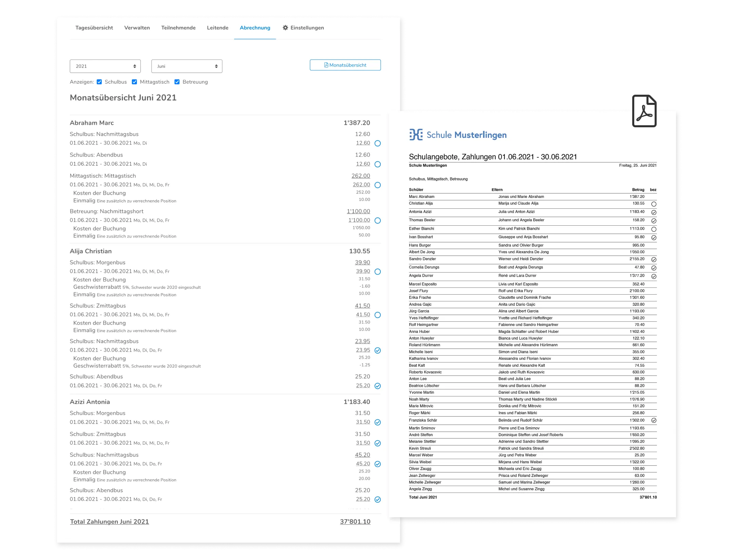Click the Josef Flury row in PDF
733x560 pixels.
pyautogui.click(x=533, y=291)
